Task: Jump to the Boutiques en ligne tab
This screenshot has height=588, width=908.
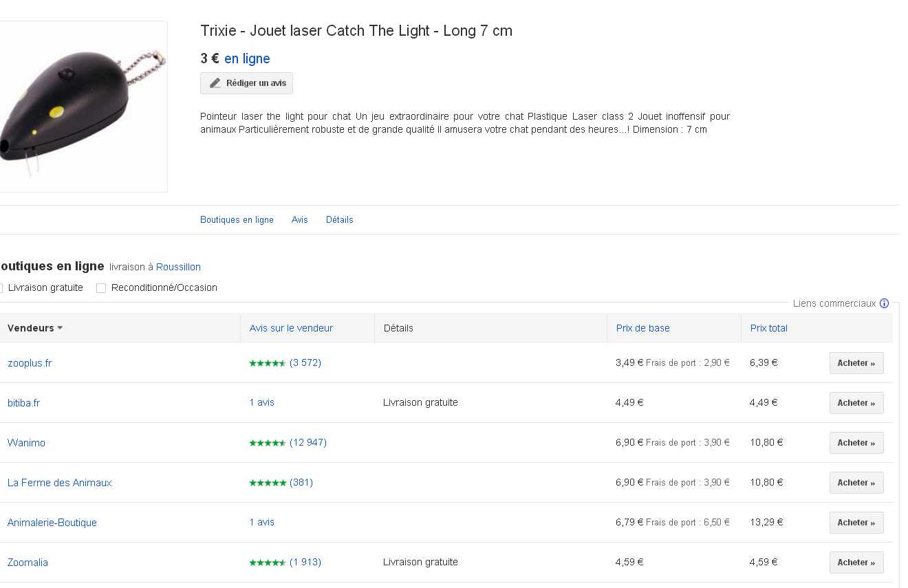Action: click(237, 220)
